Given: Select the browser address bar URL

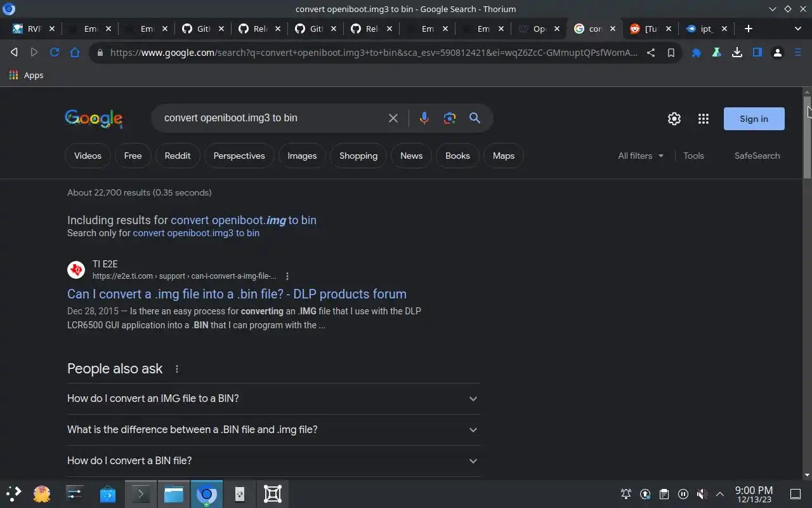Looking at the screenshot, I should (x=374, y=53).
